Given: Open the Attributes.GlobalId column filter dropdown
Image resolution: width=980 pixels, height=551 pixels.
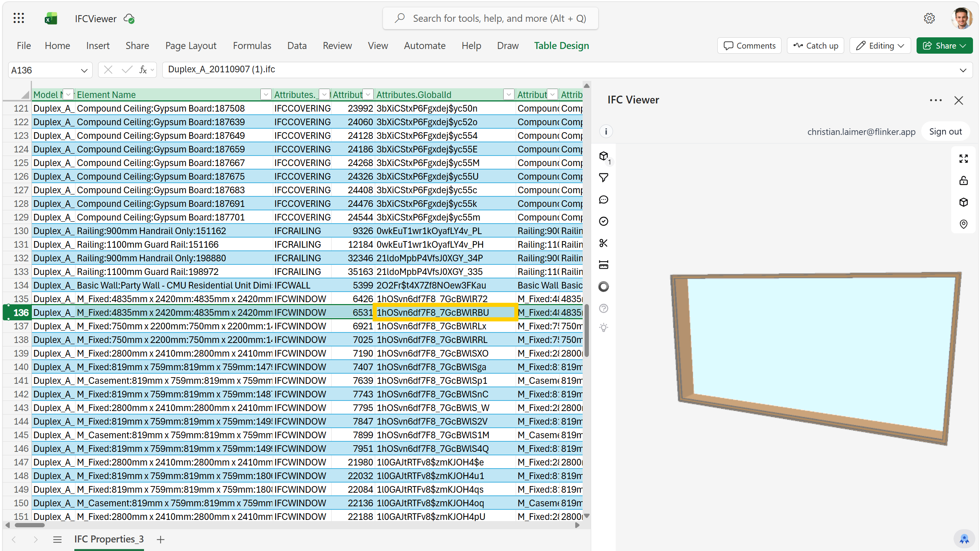Looking at the screenshot, I should click(508, 94).
